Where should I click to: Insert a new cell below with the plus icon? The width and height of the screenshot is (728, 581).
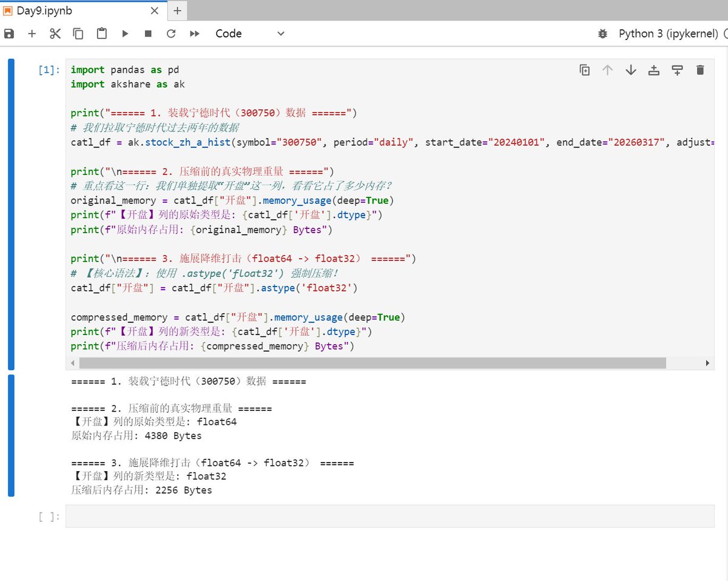pyautogui.click(x=32, y=34)
